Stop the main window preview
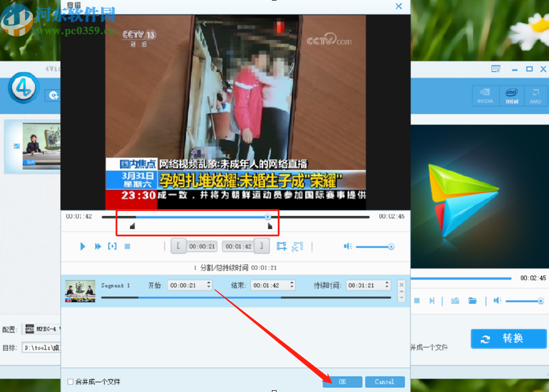The image size is (549, 392). 417,301
